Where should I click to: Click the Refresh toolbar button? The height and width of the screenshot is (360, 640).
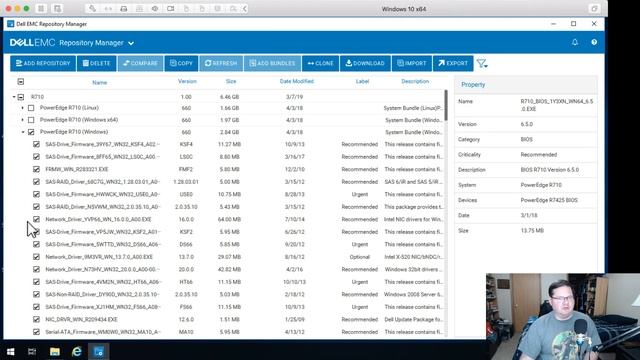221,63
